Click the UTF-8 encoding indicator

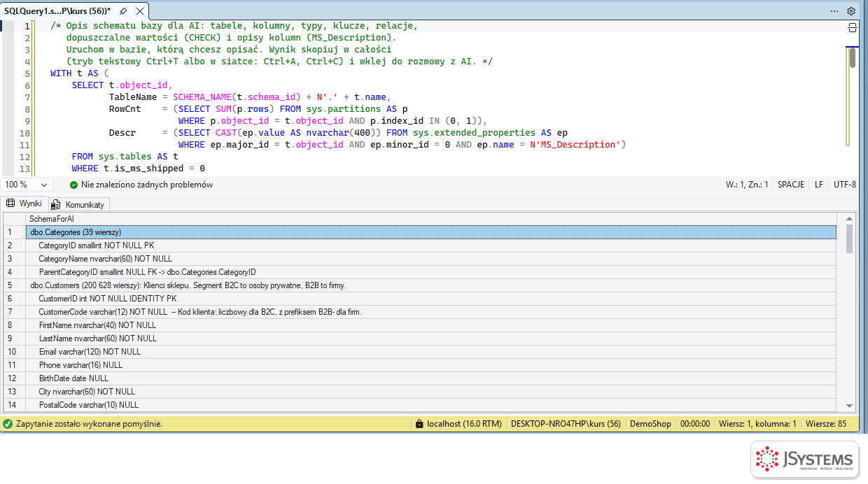(x=844, y=185)
